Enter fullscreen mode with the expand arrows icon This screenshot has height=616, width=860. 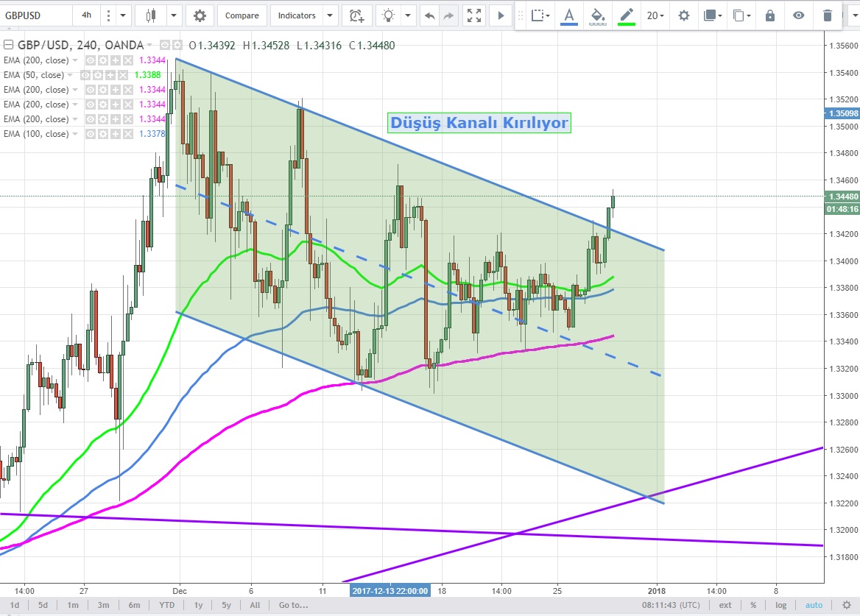coord(475,15)
